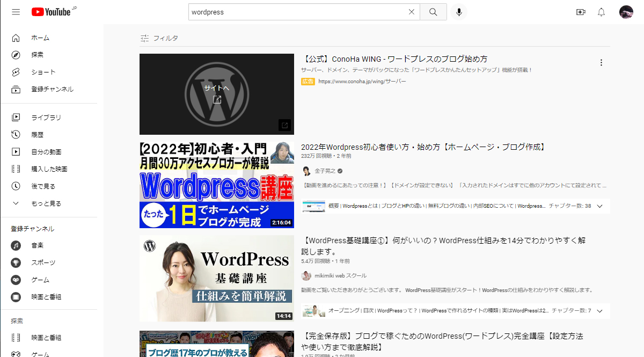This screenshot has width=644, height=357.
Task: Clear the search field text
Action: pos(412,12)
